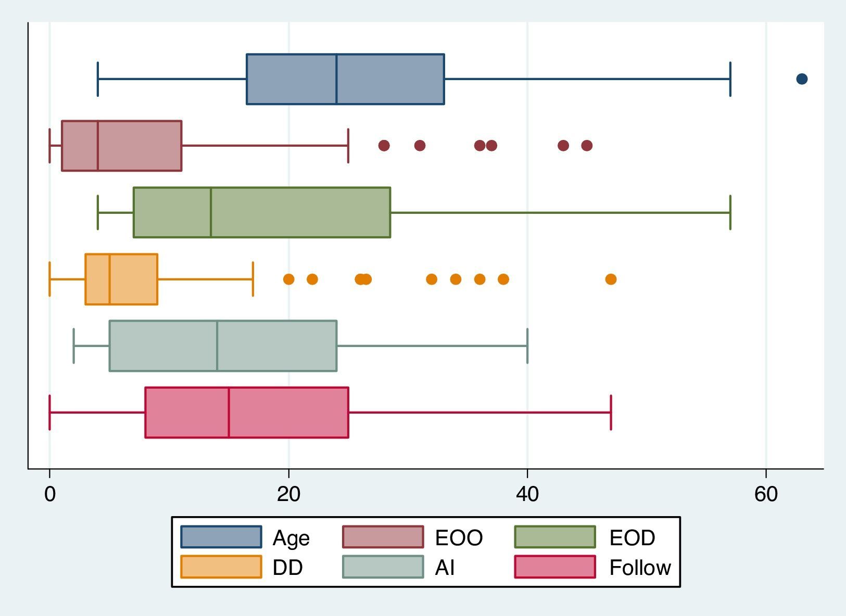Click the rightmost orange DD outlier dot
This screenshot has height=616, width=846.
pos(611,279)
